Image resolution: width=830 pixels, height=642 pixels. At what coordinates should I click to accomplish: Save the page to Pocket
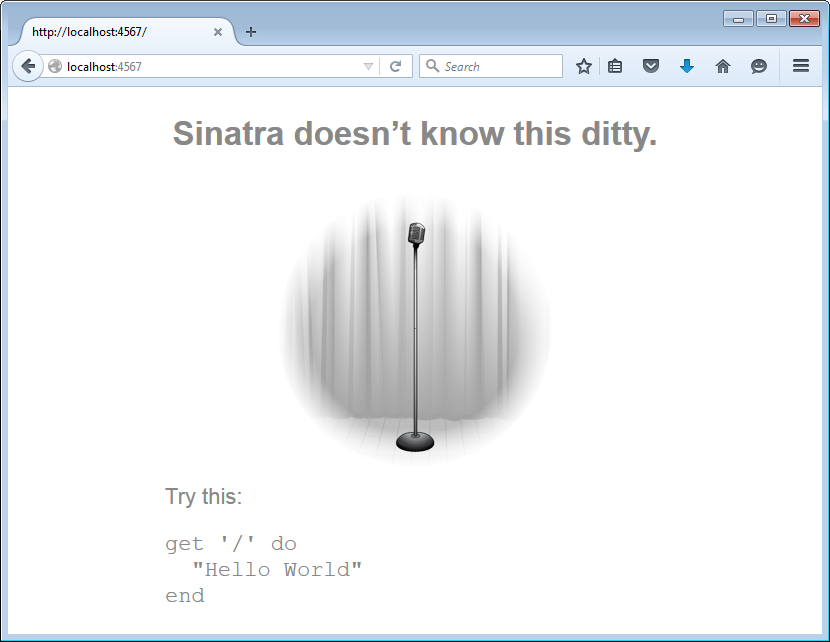coord(651,66)
